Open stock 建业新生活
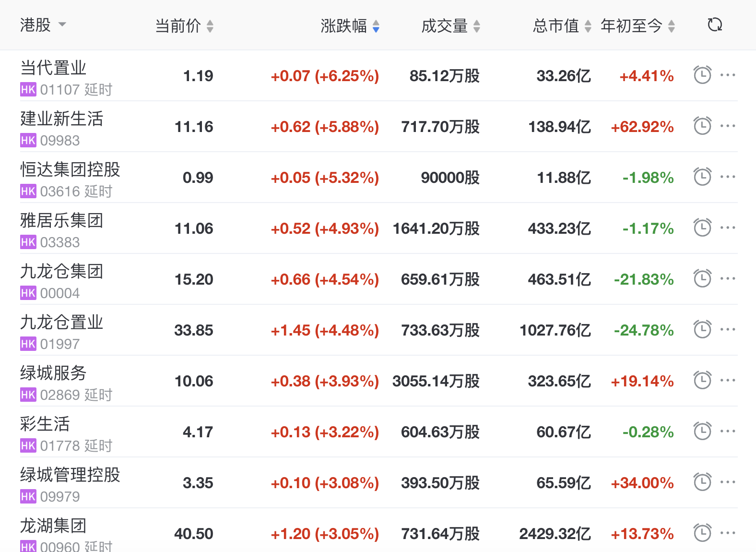Screen dimensions: 756x552 (62, 119)
